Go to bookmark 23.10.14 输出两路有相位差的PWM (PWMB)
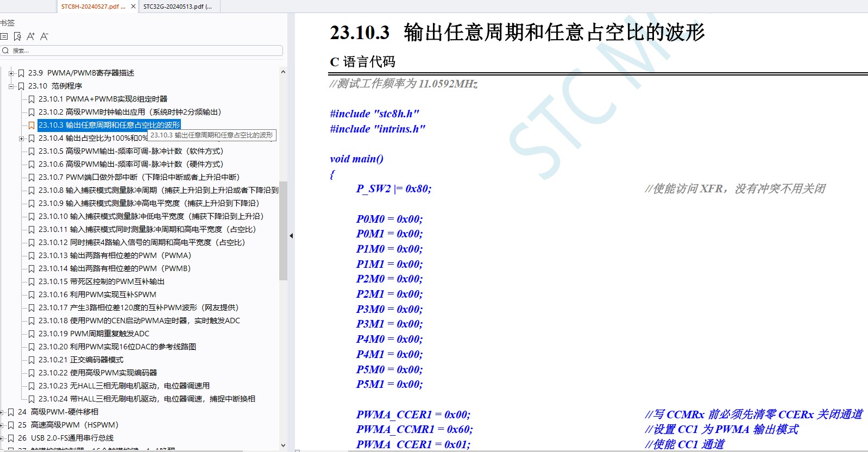868x452 pixels. [115, 268]
